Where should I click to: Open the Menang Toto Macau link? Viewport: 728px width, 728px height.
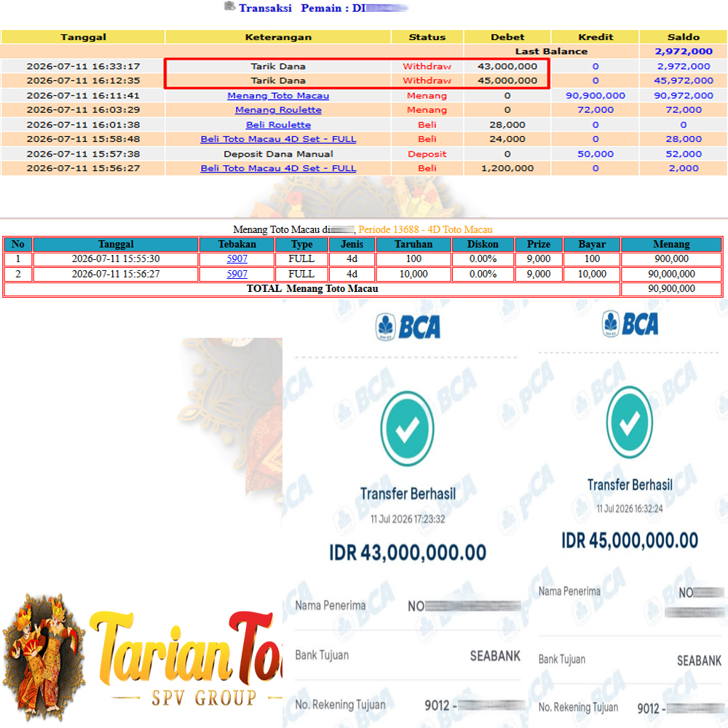click(278, 95)
